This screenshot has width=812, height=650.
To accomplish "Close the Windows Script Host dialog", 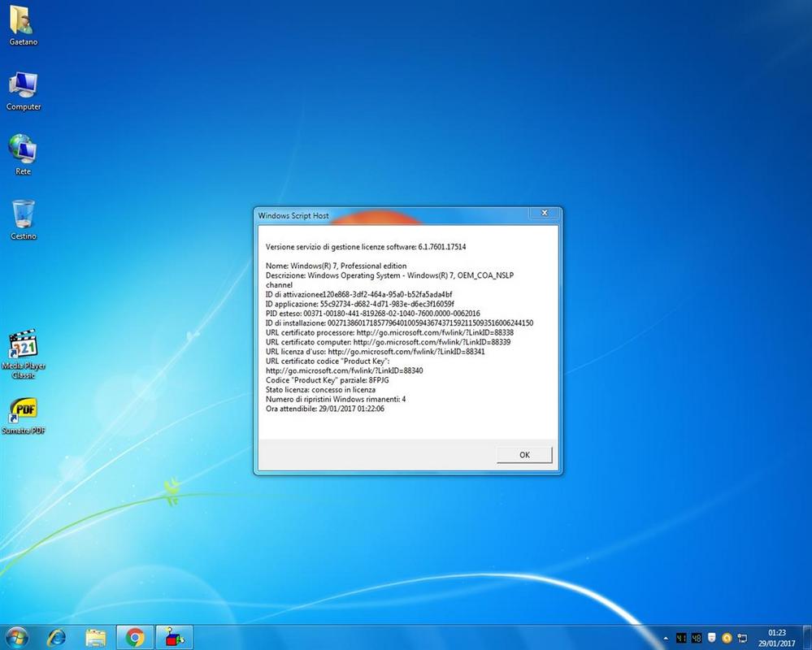I will pos(545,213).
